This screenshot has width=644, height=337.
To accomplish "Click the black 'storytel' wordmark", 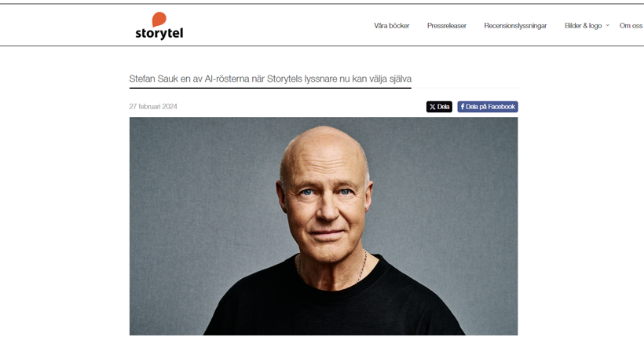I will click(x=159, y=33).
